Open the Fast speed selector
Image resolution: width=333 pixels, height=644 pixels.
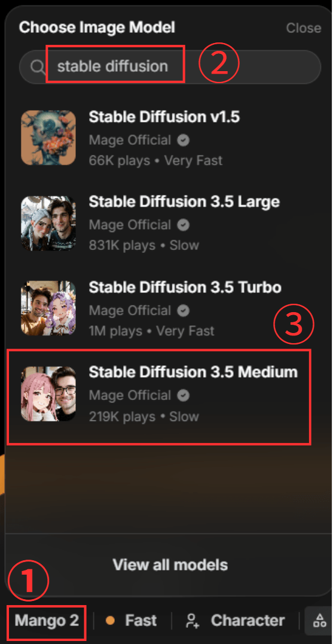coord(132,620)
